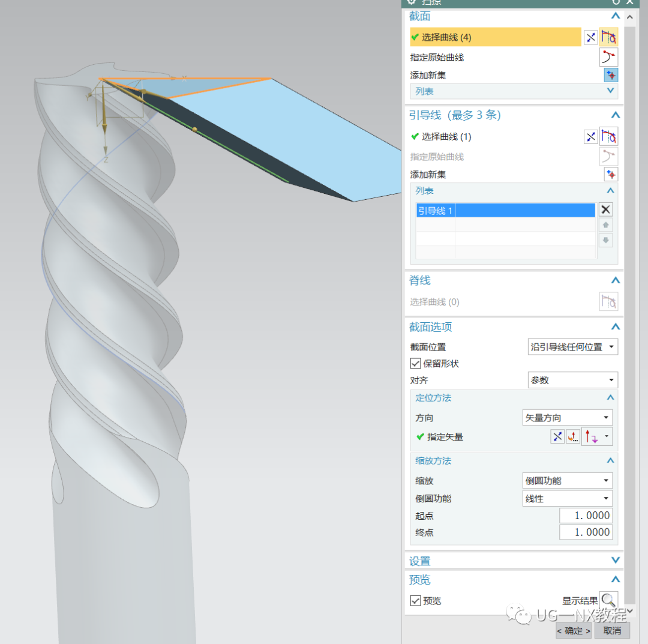The image size is (648, 644).
Task: Click the 确定 button
Action: [573, 630]
